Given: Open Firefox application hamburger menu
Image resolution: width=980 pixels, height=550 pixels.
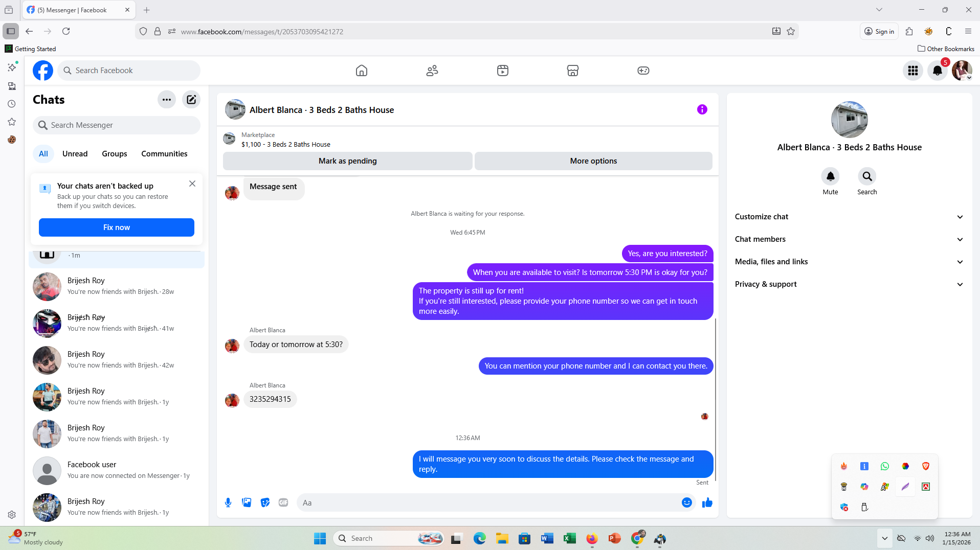Looking at the screenshot, I should [968, 32].
